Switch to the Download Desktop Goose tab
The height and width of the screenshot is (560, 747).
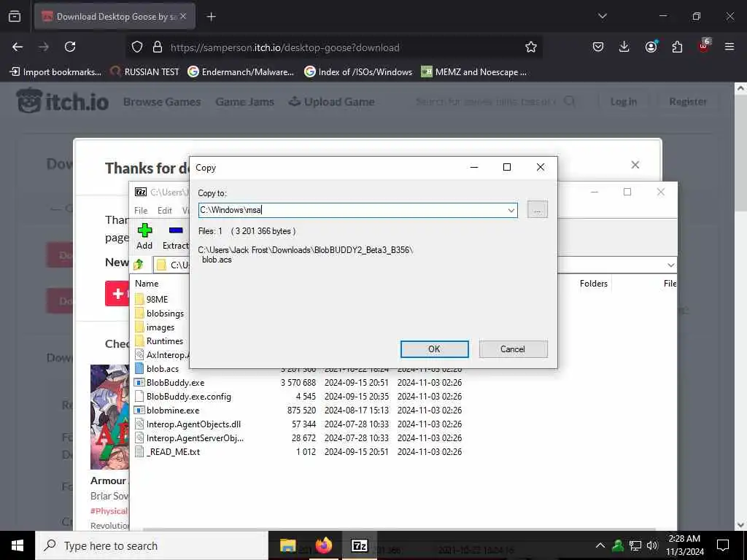[x=115, y=16]
